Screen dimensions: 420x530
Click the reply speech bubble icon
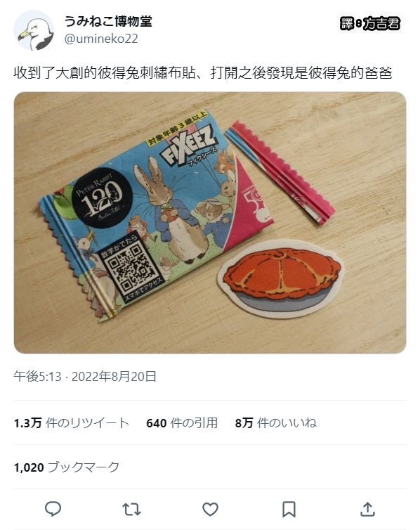[x=53, y=509]
